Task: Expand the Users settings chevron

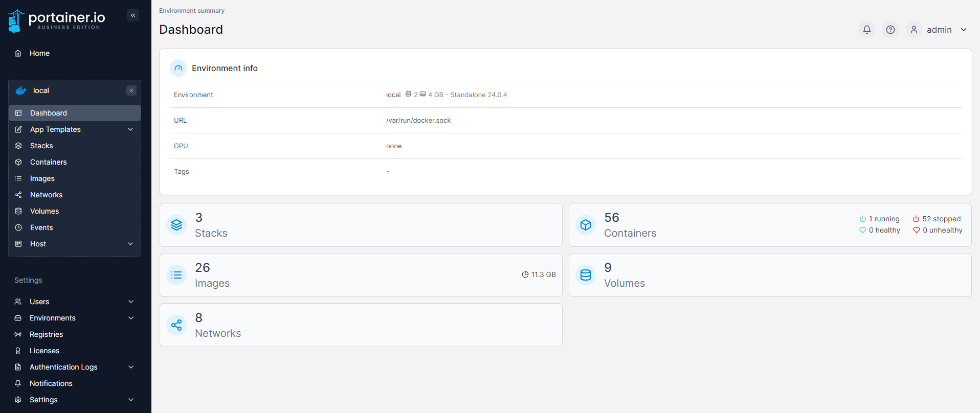Action: pos(131,302)
